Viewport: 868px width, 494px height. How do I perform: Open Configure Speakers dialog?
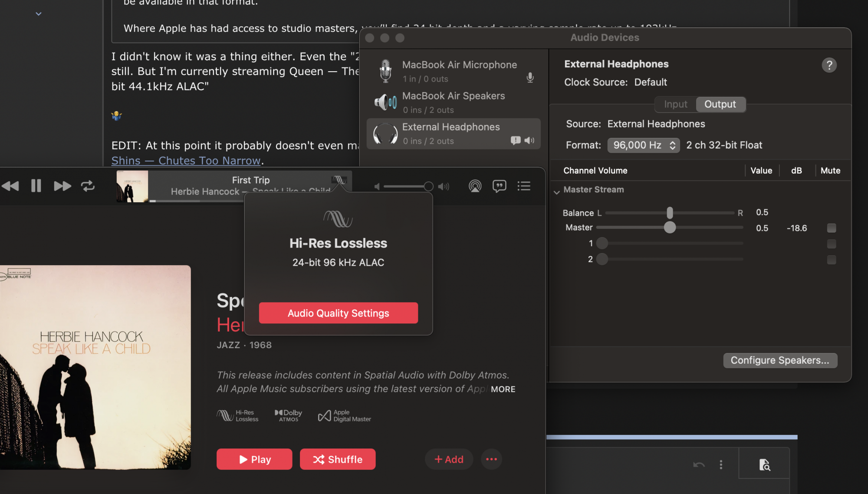(779, 360)
